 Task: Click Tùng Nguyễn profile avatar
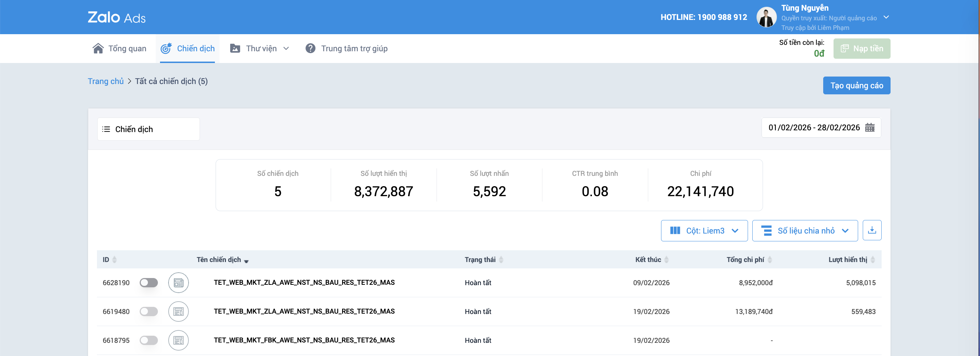pos(766,17)
